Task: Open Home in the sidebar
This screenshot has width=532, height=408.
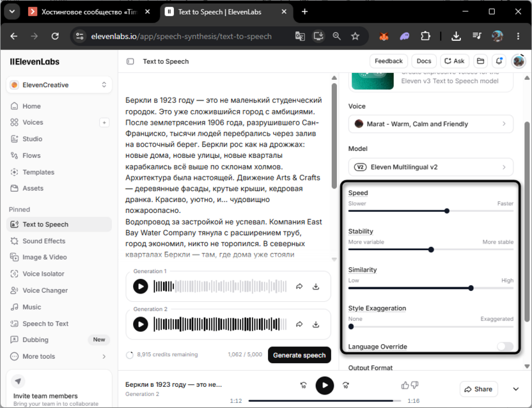Action: click(59, 106)
